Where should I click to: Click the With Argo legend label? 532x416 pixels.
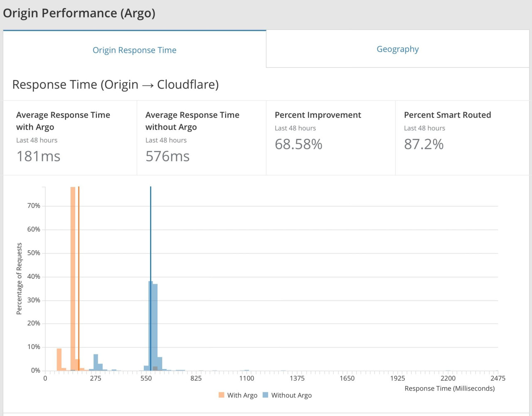click(242, 395)
